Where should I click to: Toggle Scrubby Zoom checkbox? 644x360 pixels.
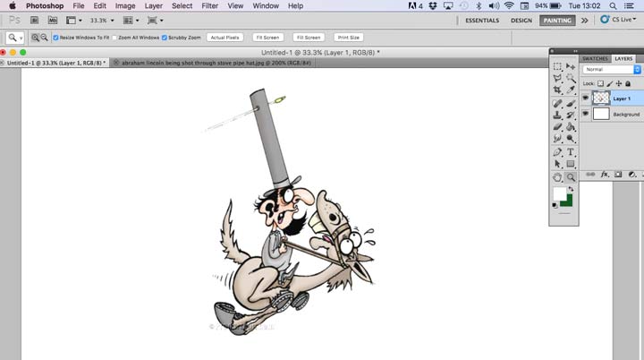click(x=165, y=38)
